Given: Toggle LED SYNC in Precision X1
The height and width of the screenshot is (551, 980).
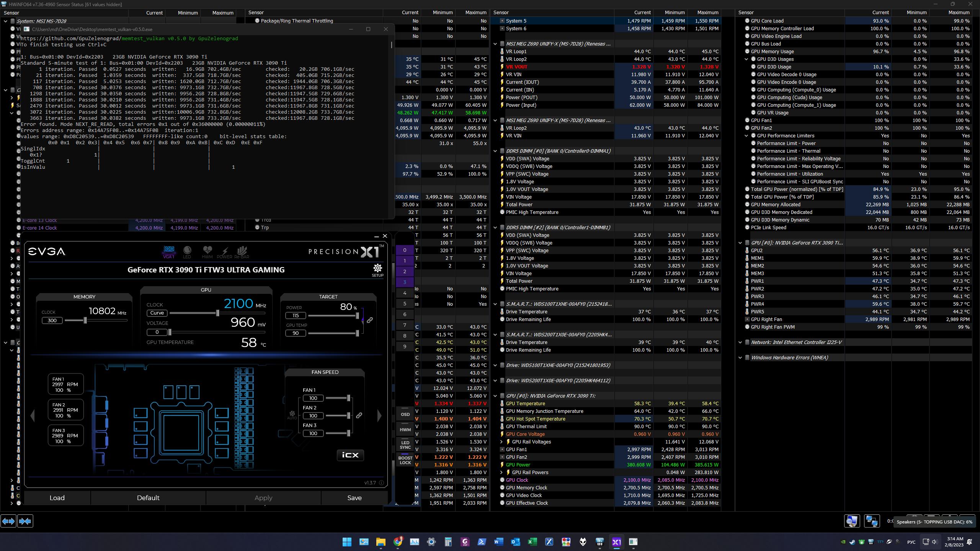Looking at the screenshot, I should (405, 445).
